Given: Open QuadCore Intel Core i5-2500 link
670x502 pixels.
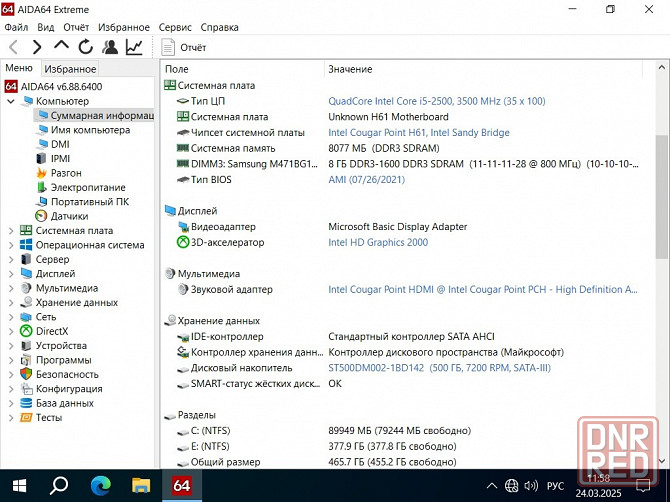Looking at the screenshot, I should click(x=437, y=101).
